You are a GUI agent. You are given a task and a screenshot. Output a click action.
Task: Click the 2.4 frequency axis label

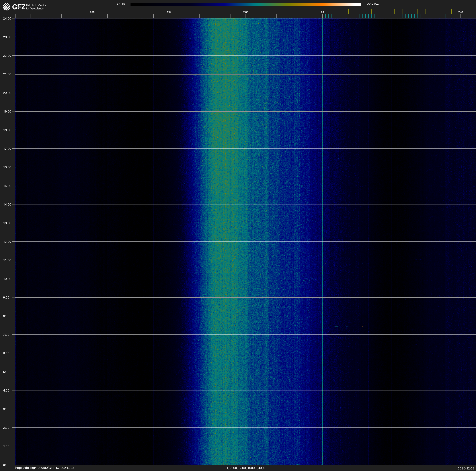point(322,12)
